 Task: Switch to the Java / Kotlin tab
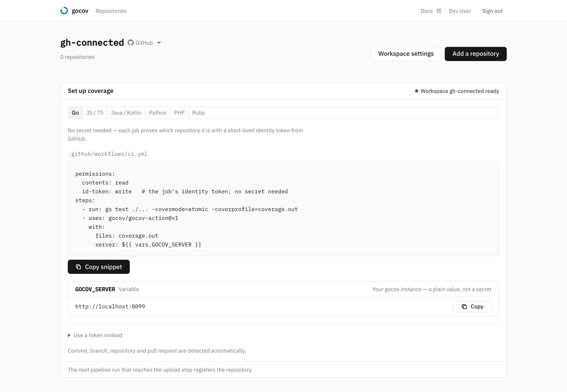[x=126, y=113]
